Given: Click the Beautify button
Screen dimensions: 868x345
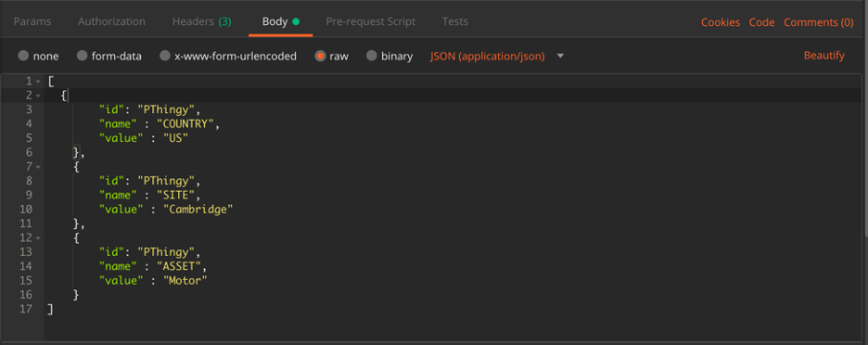Looking at the screenshot, I should pos(823,56).
